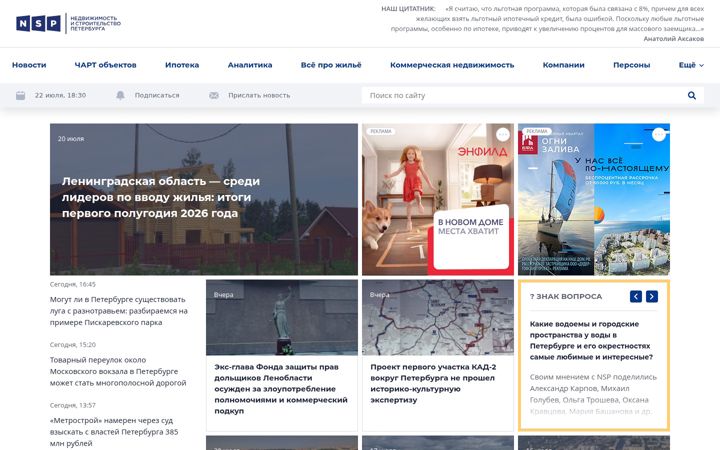This screenshot has height=450, width=720.
Task: Open the Ленинградская область housing headline
Action: click(161, 197)
